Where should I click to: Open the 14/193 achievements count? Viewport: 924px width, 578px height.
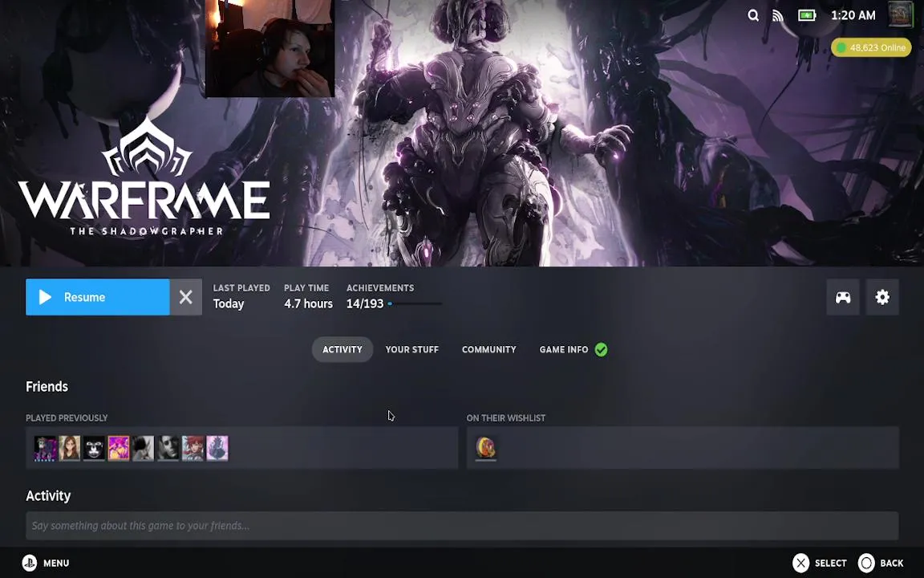(365, 303)
